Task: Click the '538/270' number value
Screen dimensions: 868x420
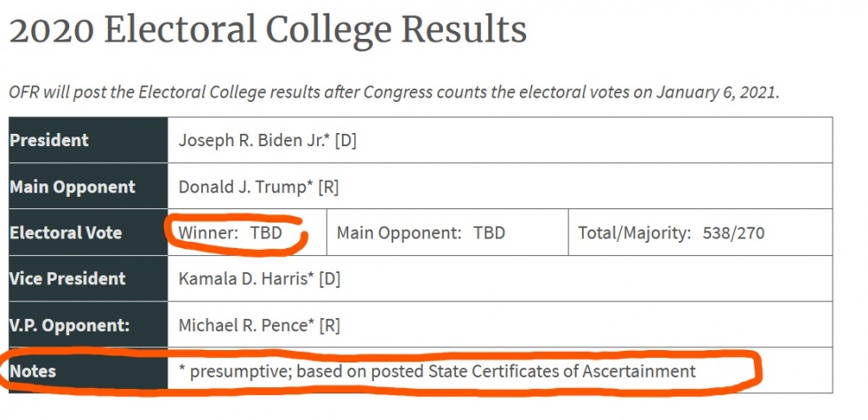Action: (733, 233)
